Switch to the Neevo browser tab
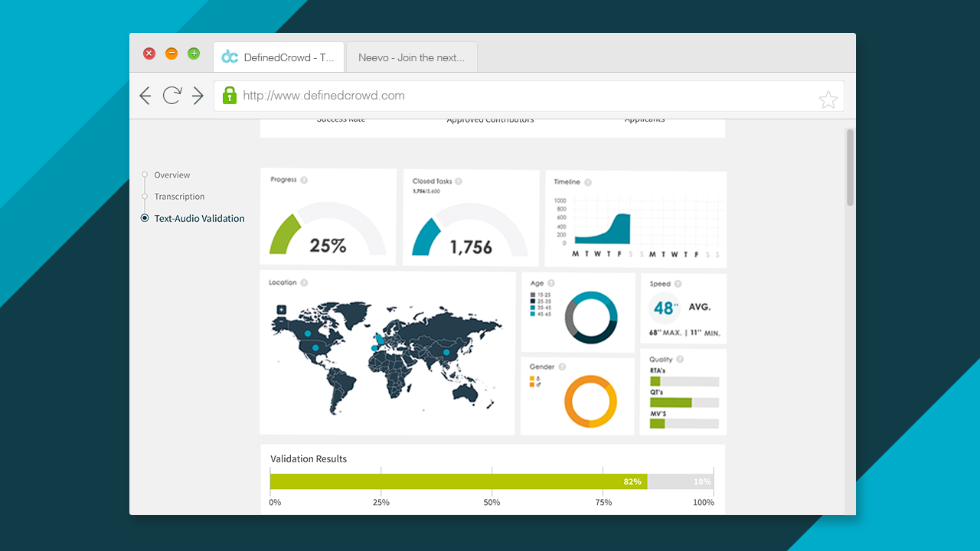 point(411,57)
